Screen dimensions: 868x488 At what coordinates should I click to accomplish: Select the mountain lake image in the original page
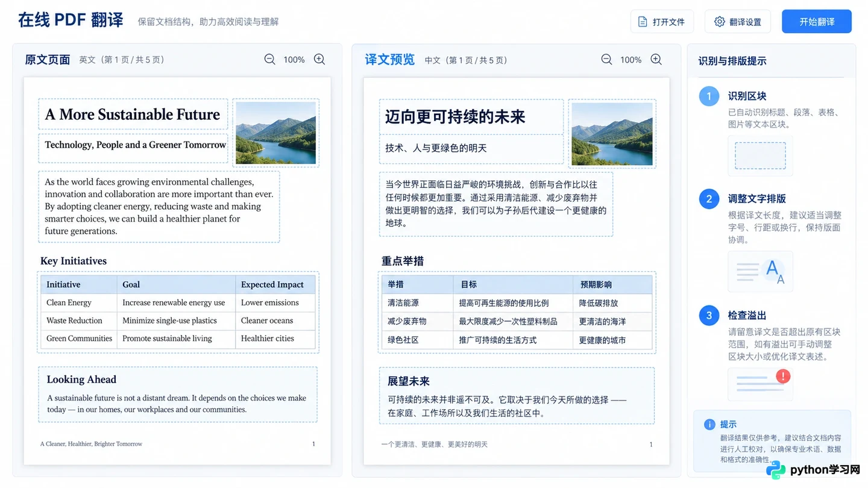coord(275,133)
